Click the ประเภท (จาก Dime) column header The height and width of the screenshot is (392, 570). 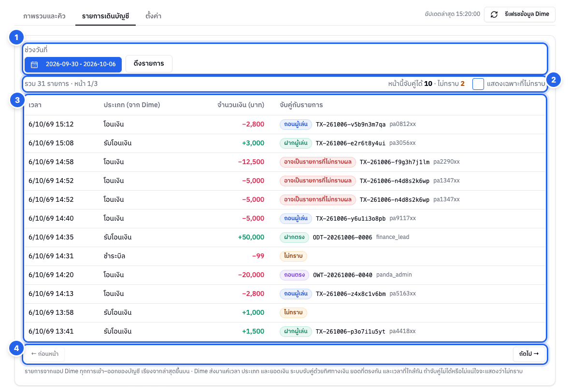click(x=131, y=105)
